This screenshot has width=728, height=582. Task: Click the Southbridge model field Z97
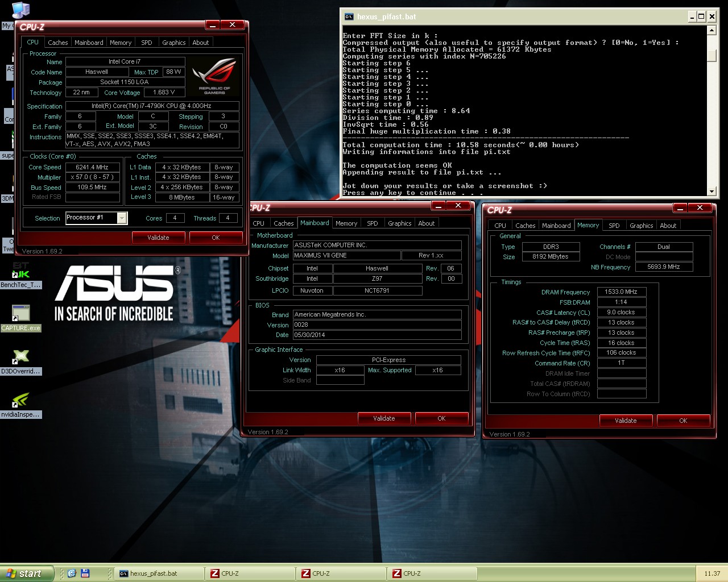[377, 278]
